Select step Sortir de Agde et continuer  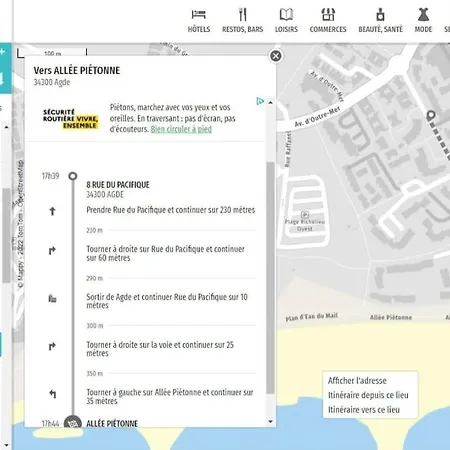(x=167, y=301)
